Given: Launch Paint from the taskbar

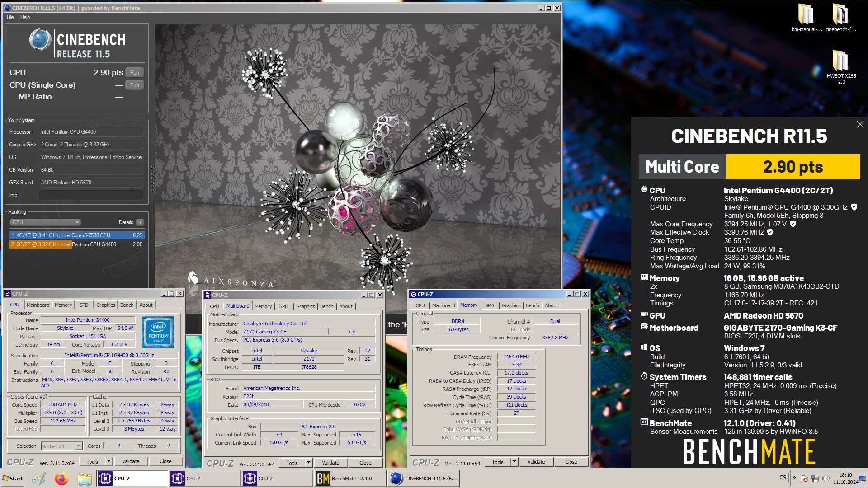Looking at the screenshot, I should point(39,479).
